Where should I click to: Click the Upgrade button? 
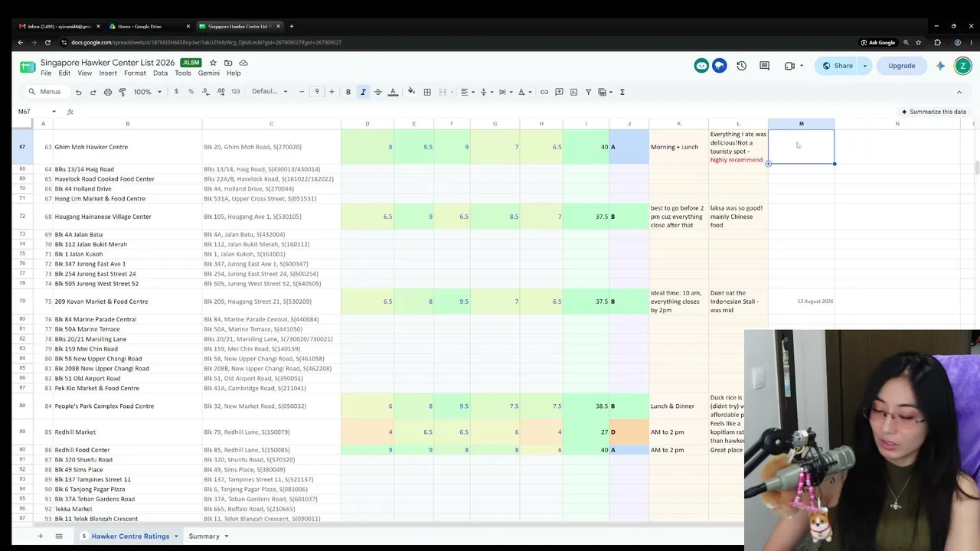[901, 66]
